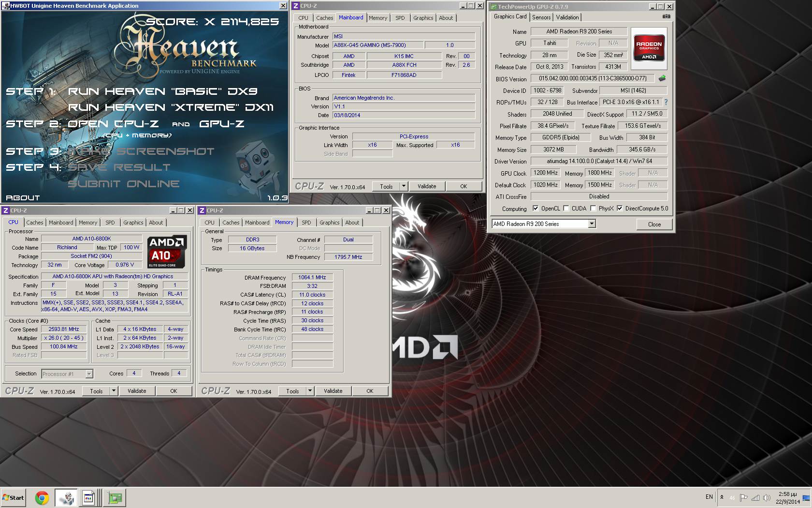Toggle the DirectCompute 5.0 checkbox
The image size is (812, 508).
click(x=620, y=209)
